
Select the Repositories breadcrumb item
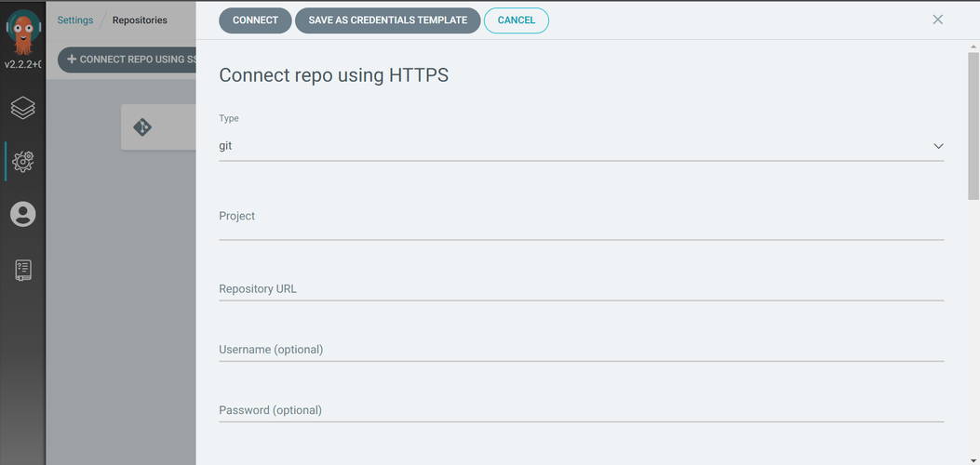point(140,20)
